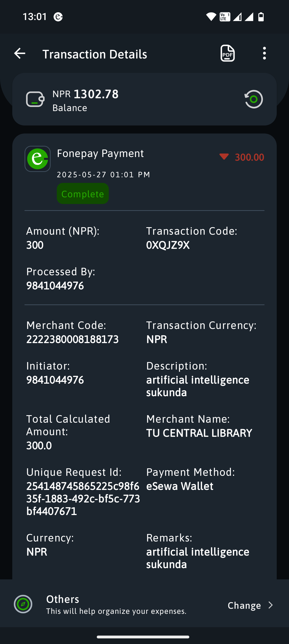Tap the Transaction Details header title

(x=95, y=54)
